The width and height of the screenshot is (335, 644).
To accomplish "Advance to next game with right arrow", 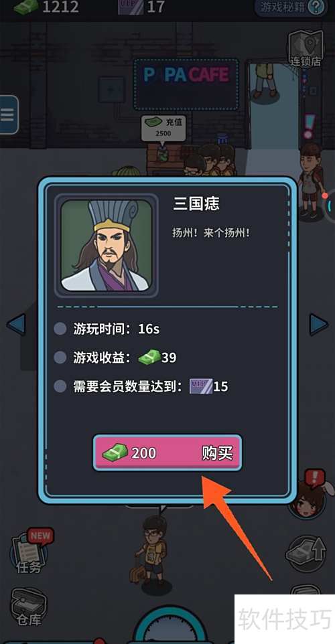I will [x=318, y=325].
